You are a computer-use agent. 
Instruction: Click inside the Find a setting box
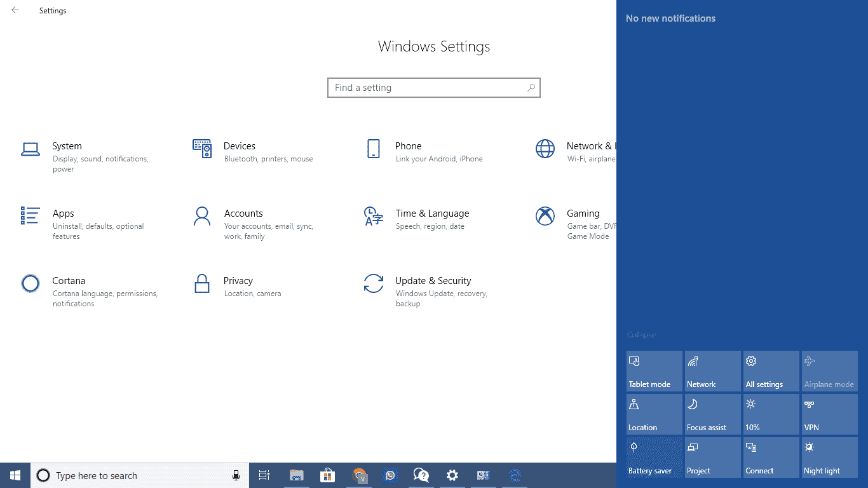coord(434,88)
